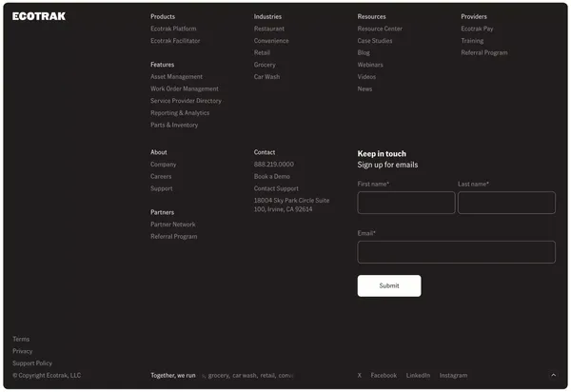
Task: Click the Sky Park Circle address
Action: point(291,205)
